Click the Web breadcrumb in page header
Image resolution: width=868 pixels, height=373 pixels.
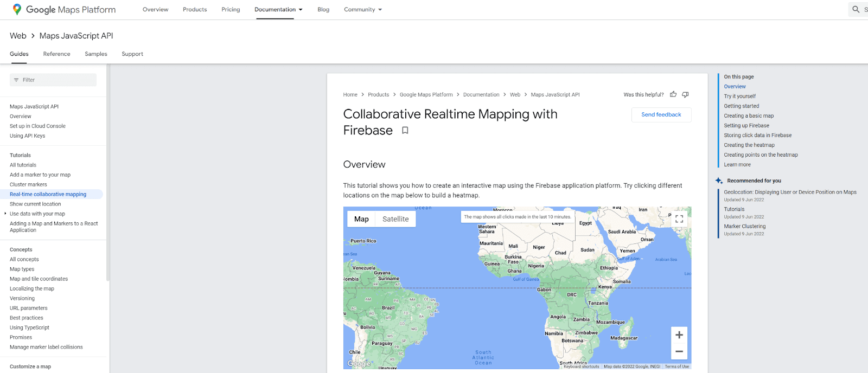click(18, 36)
